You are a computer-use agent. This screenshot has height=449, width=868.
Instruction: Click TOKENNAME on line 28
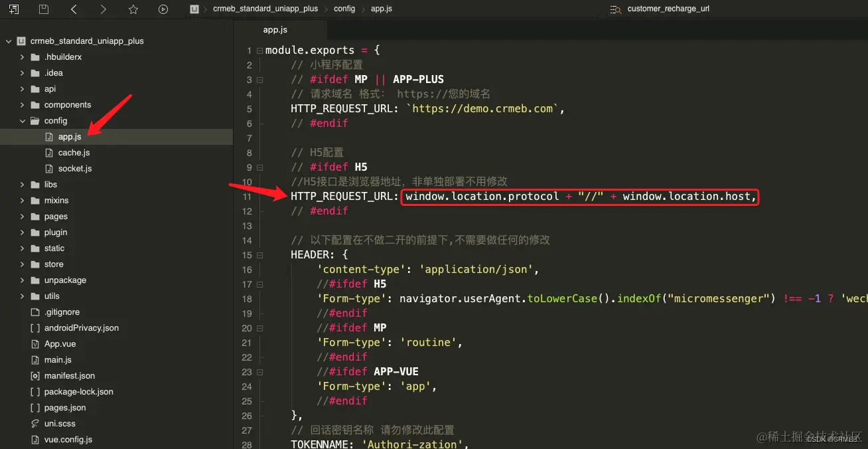click(x=320, y=445)
